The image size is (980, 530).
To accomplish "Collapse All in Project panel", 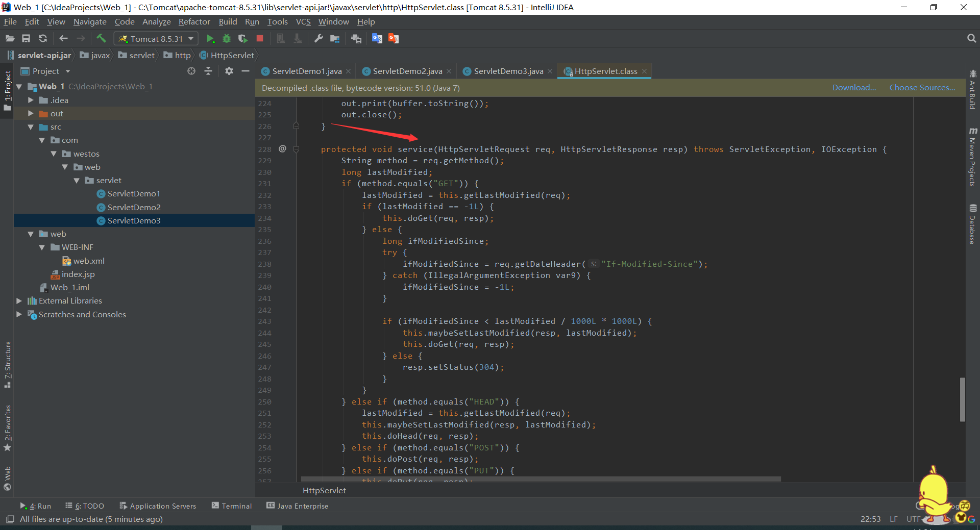I will tap(208, 71).
